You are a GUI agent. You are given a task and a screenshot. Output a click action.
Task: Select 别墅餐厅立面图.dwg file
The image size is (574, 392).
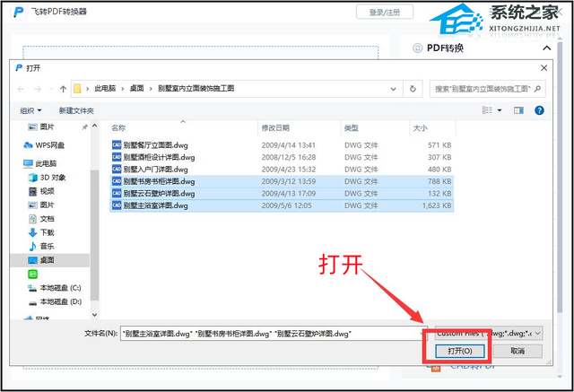pyautogui.click(x=282, y=145)
